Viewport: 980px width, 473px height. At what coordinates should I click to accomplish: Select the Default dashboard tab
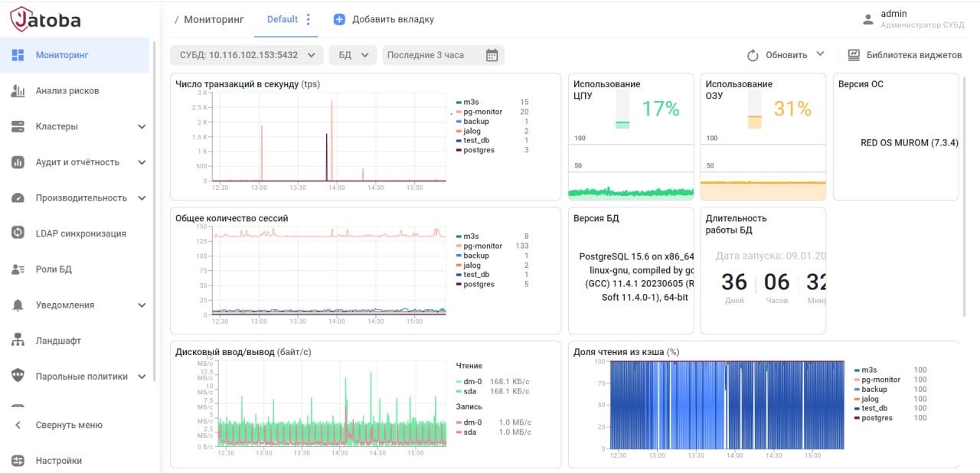pos(283,19)
